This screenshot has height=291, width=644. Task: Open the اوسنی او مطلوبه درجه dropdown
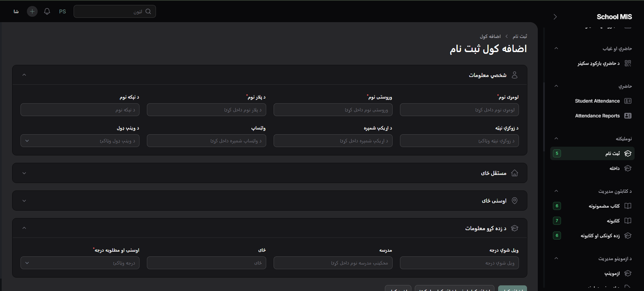(80, 263)
